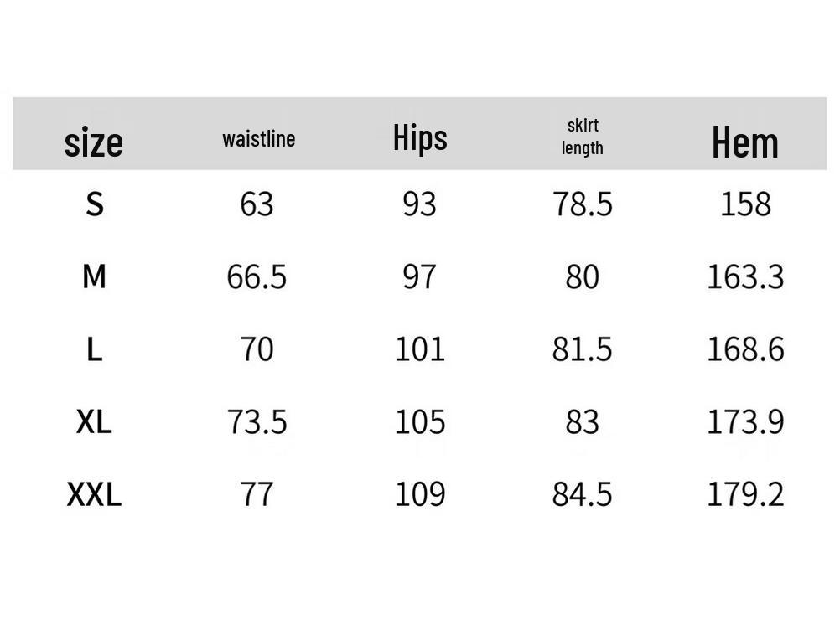Image resolution: width=840 pixels, height=630 pixels.
Task: Click the "size" column header
Action: tap(94, 142)
